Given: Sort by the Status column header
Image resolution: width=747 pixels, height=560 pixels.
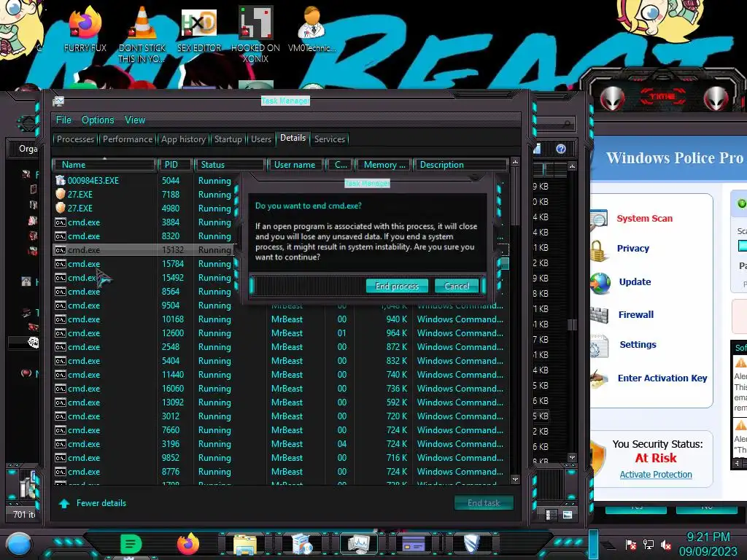Looking at the screenshot, I should click(x=230, y=165).
